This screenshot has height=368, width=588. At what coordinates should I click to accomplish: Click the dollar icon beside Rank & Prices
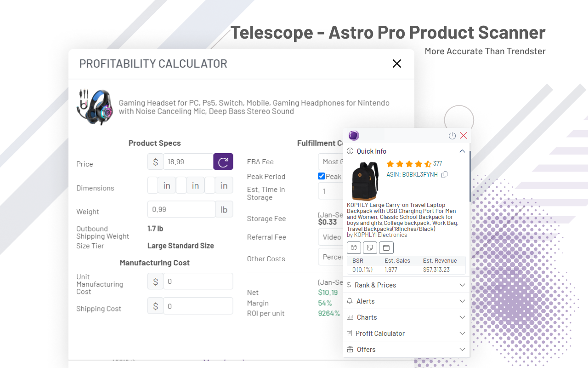tap(349, 285)
